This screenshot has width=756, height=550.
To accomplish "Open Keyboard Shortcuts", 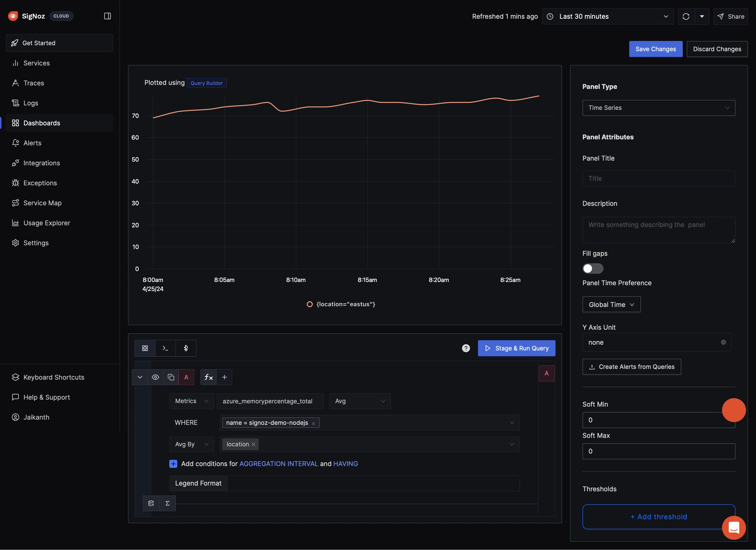I will (59, 377).
